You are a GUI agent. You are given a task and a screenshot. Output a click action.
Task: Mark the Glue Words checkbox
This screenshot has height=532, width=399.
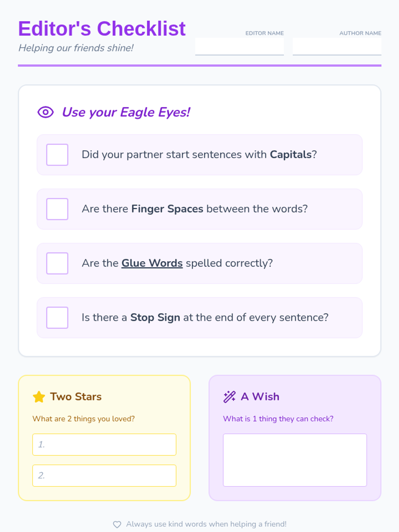point(57,263)
